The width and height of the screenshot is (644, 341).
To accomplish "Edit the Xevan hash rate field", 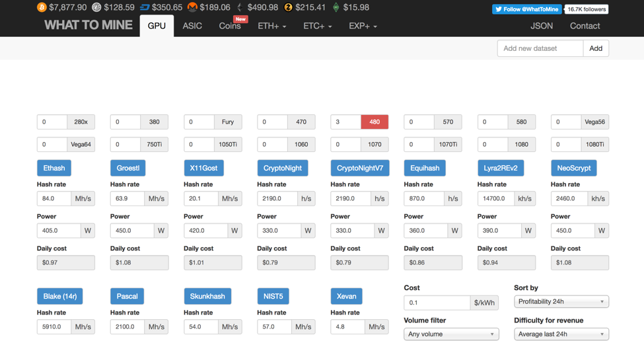I will pyautogui.click(x=347, y=326).
